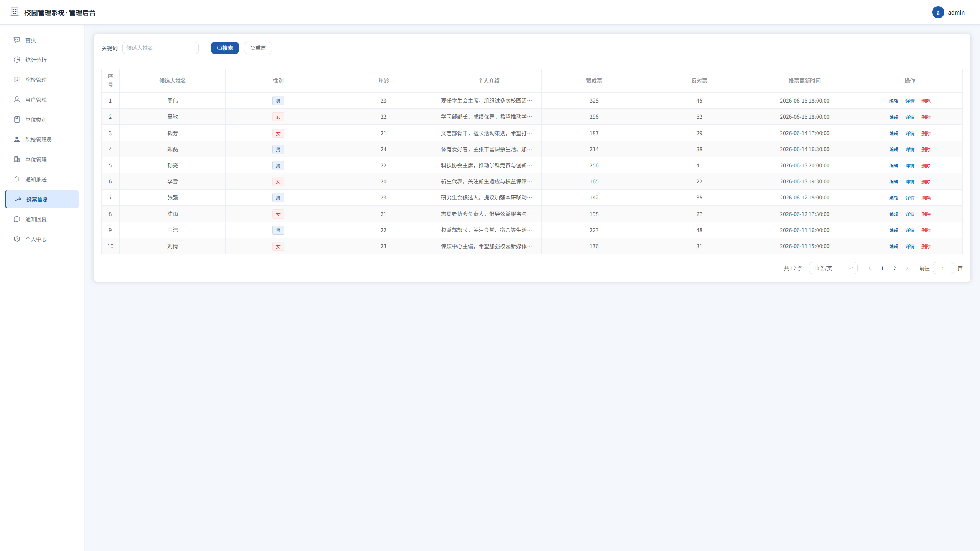Click 删除 for candidate 王浩
The image size is (980, 551).
[926, 230]
